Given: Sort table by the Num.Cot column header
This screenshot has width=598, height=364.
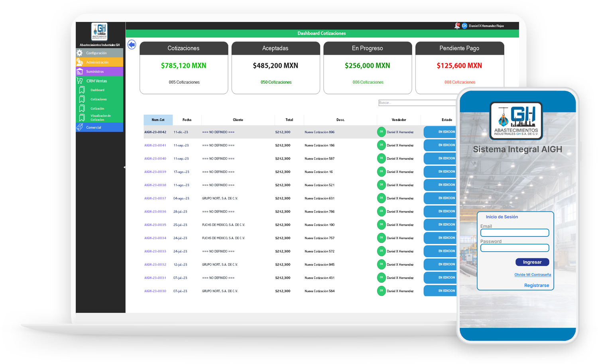Looking at the screenshot, I should pos(158,120).
